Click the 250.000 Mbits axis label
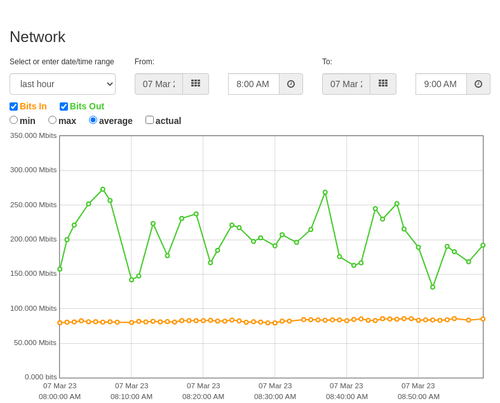The height and width of the screenshot is (403, 500). 33,205
